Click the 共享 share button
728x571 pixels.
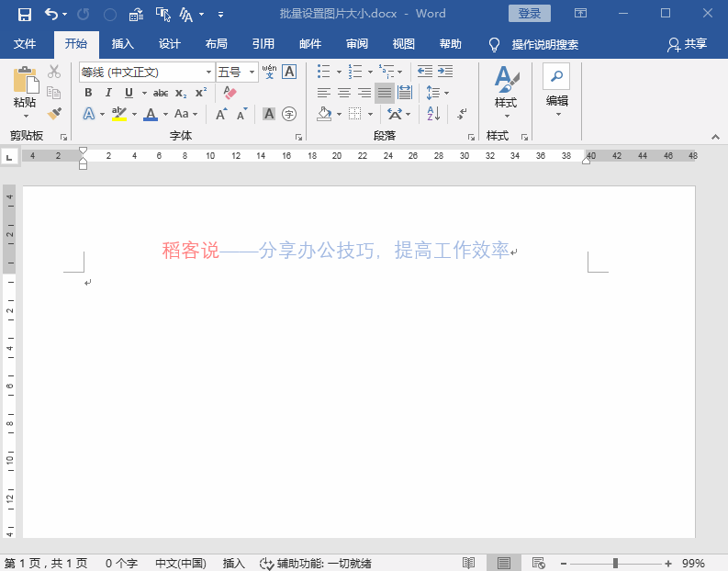pyautogui.click(x=688, y=44)
